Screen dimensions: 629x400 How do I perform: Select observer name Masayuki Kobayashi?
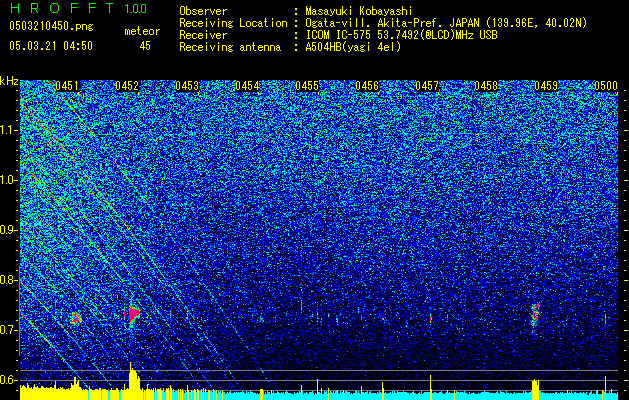point(359,11)
